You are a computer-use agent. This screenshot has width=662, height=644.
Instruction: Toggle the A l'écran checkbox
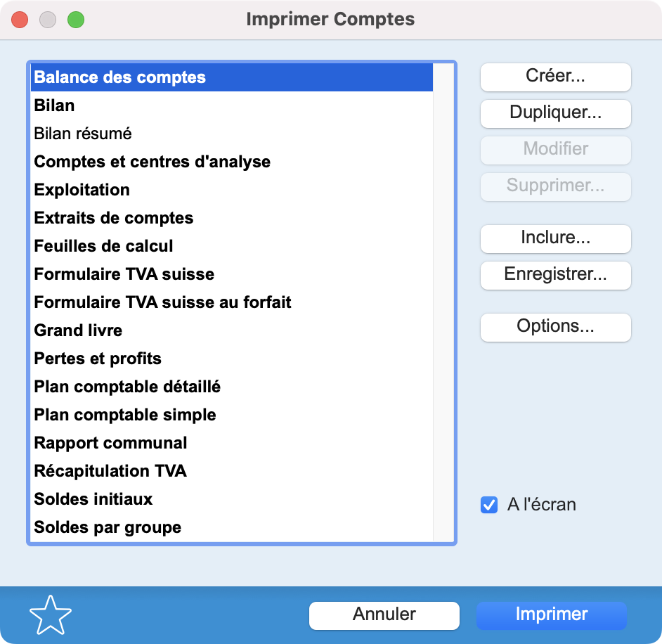489,505
